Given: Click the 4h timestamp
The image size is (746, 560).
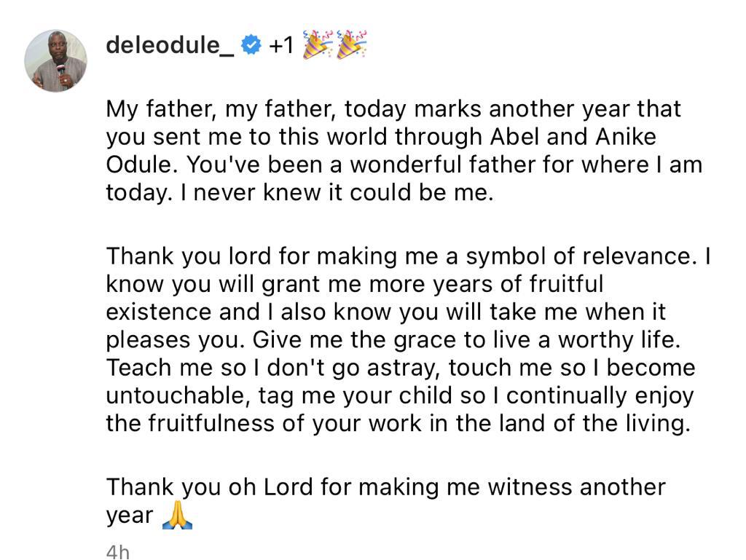Looking at the screenshot, I should 117,552.
